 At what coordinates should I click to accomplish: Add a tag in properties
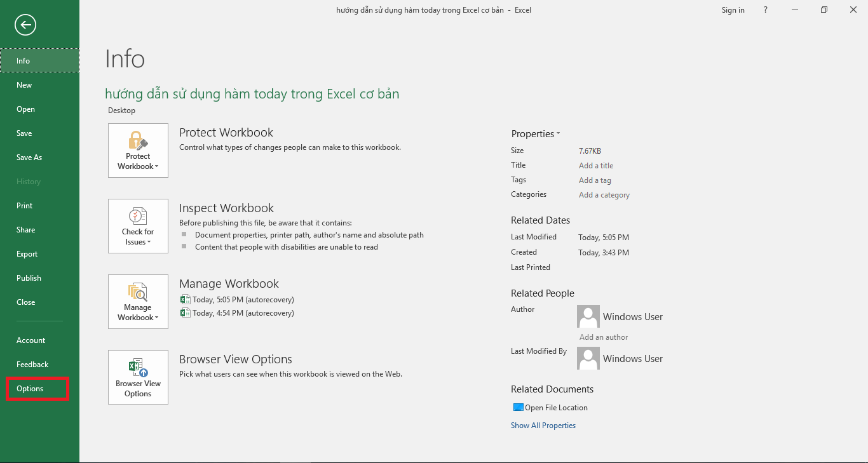[595, 180]
